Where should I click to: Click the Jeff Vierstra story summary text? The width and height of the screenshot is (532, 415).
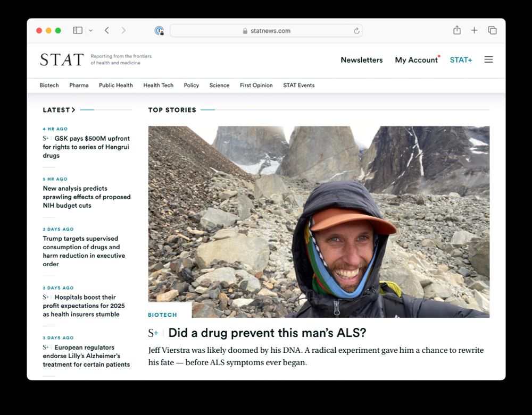click(316, 356)
